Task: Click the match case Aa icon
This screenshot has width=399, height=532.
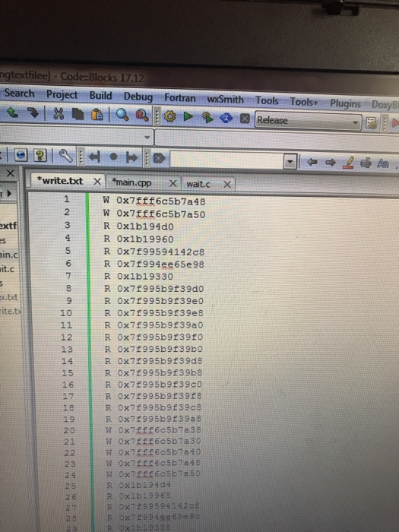Action: point(383,164)
